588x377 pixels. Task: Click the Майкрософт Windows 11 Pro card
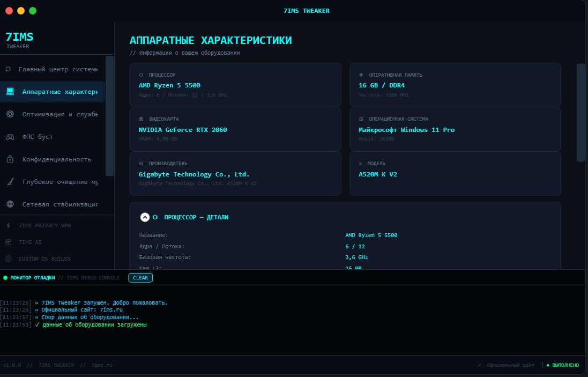coord(455,129)
